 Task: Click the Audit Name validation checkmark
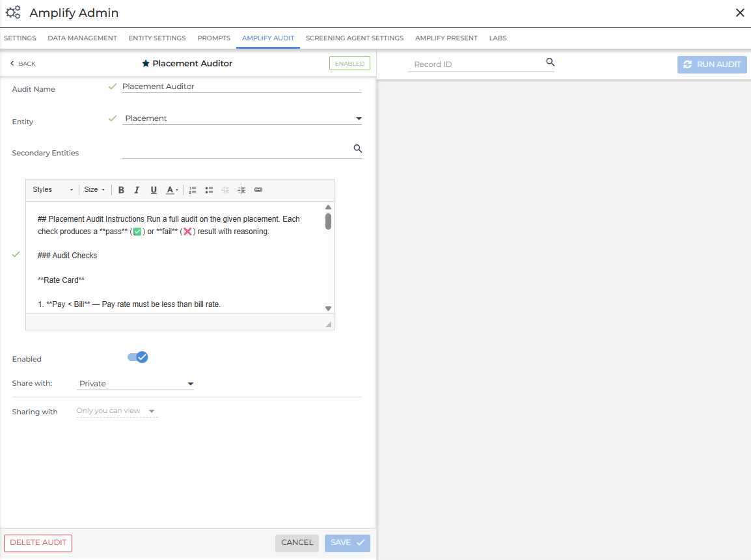coord(113,86)
